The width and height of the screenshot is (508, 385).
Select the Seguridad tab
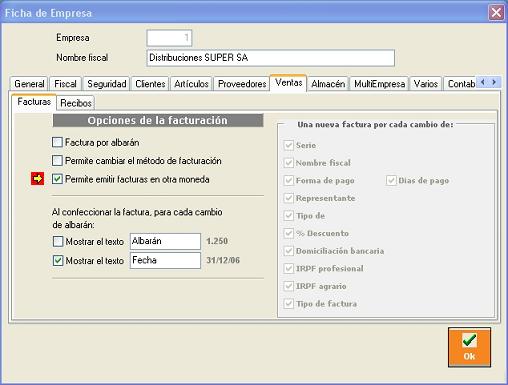point(107,84)
